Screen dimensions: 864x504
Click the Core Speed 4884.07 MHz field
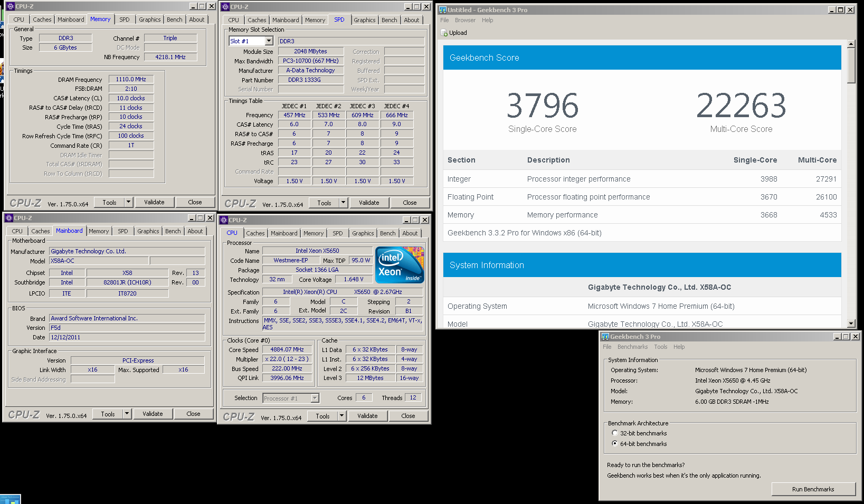287,349
